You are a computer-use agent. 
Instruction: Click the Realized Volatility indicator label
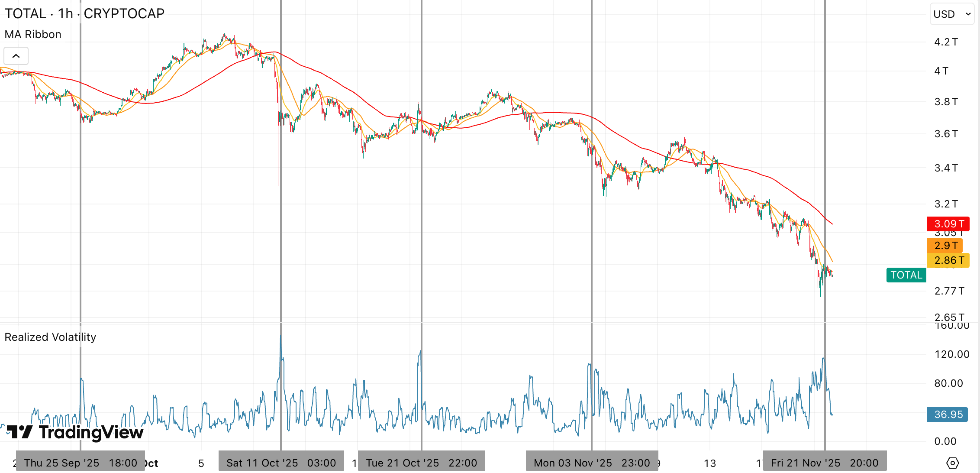50,337
